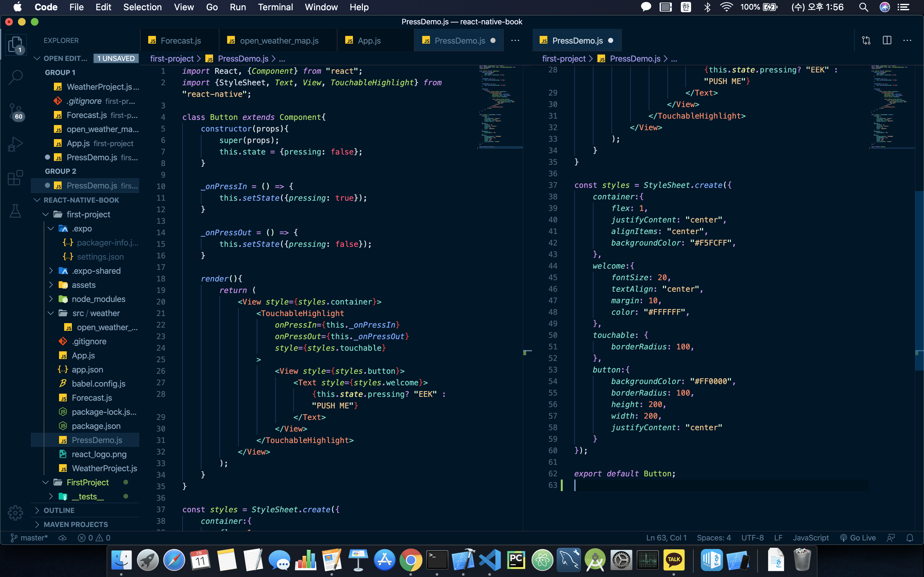924x577 pixels.
Task: Click the Spaces: 4 indentation setting
Action: pyautogui.click(x=713, y=538)
